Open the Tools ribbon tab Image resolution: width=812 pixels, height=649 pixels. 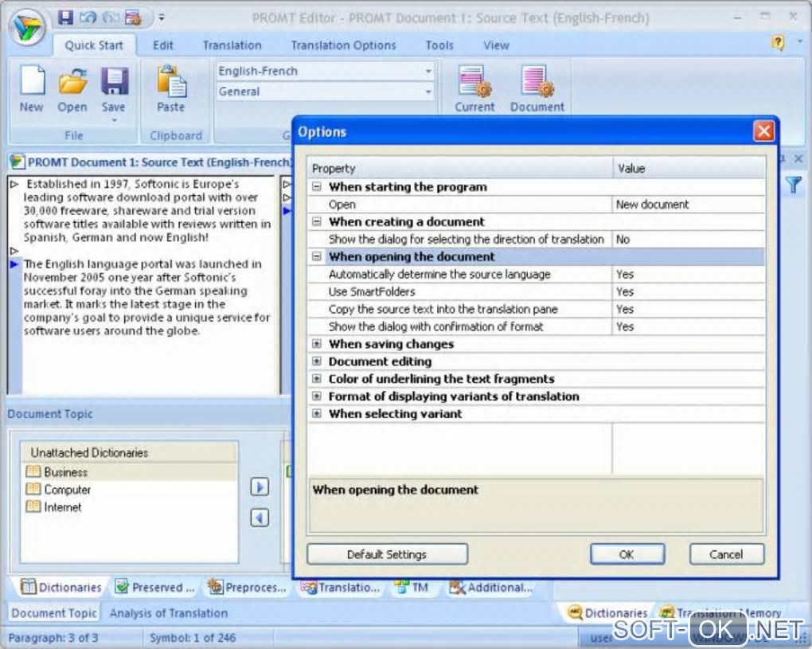click(439, 45)
